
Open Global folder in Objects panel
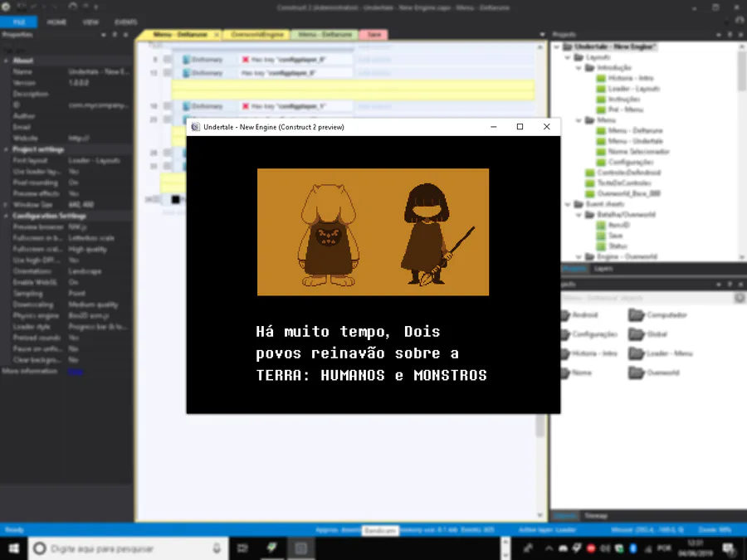[648, 334]
